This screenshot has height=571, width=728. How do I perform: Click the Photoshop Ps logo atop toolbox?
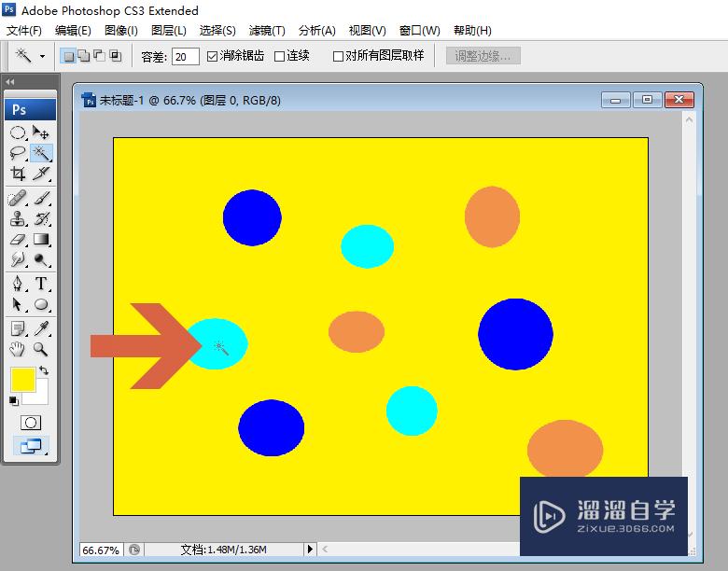click(x=30, y=109)
